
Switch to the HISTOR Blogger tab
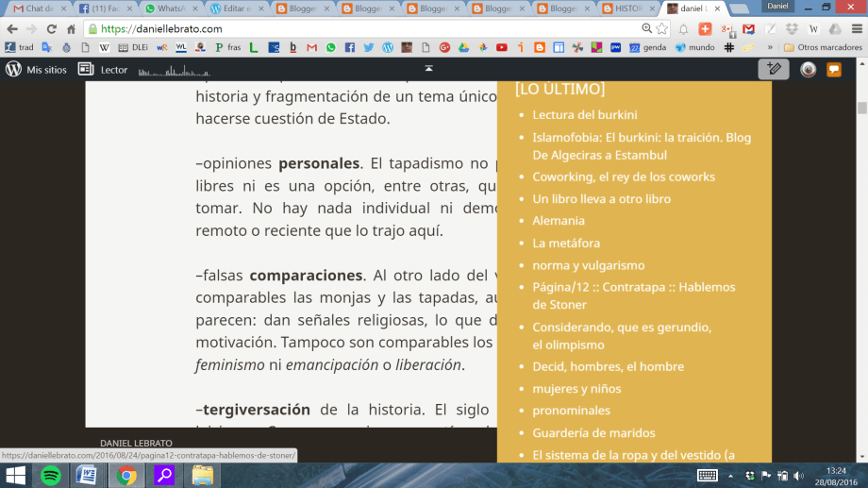coord(628,8)
